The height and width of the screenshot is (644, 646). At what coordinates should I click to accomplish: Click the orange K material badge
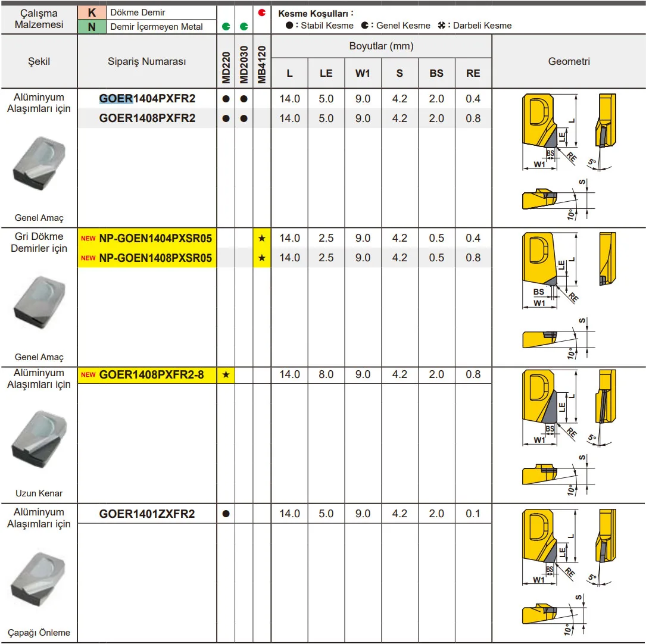(x=92, y=12)
